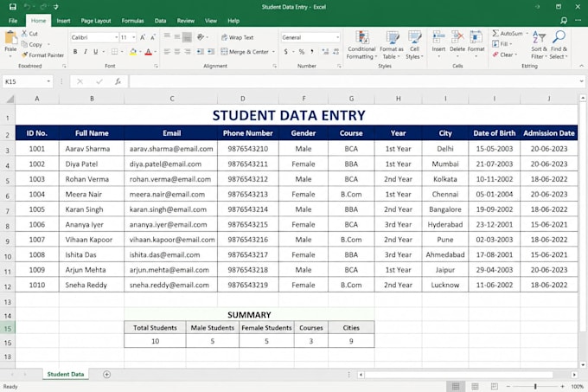Expand the formula bar with the chevron
This screenshot has height=392, width=588.
(581, 81)
